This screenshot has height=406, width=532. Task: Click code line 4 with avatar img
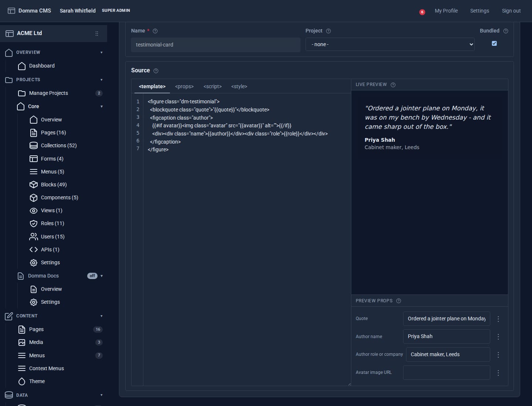click(222, 125)
